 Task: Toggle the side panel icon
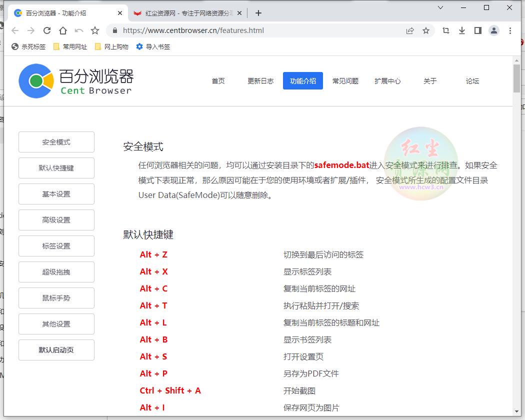coord(478,30)
